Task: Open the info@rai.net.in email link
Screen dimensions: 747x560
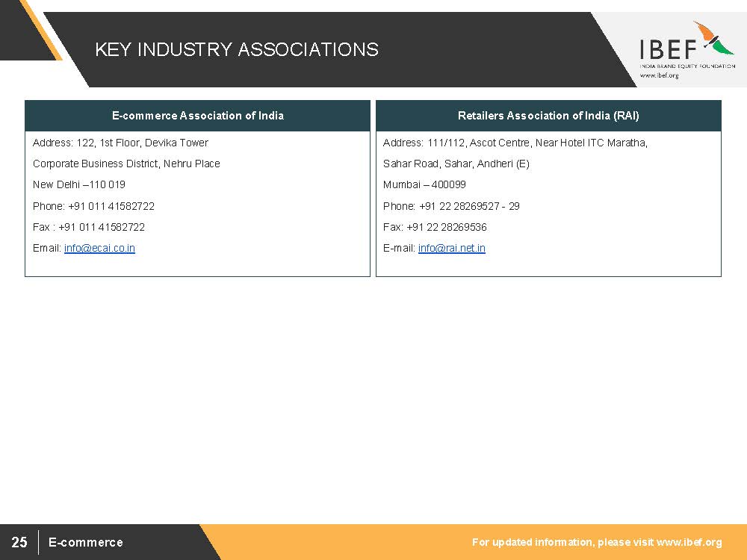Action: [x=452, y=248]
